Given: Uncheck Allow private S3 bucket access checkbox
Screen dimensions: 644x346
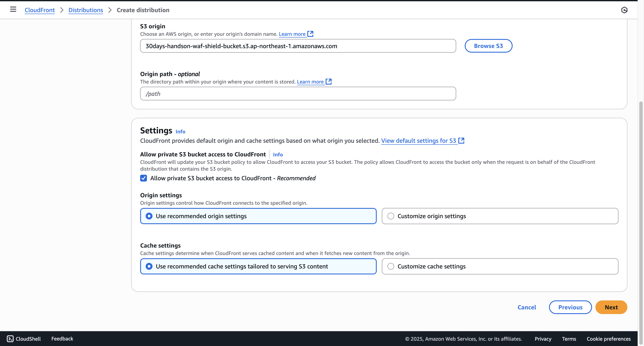Looking at the screenshot, I should pyautogui.click(x=144, y=178).
